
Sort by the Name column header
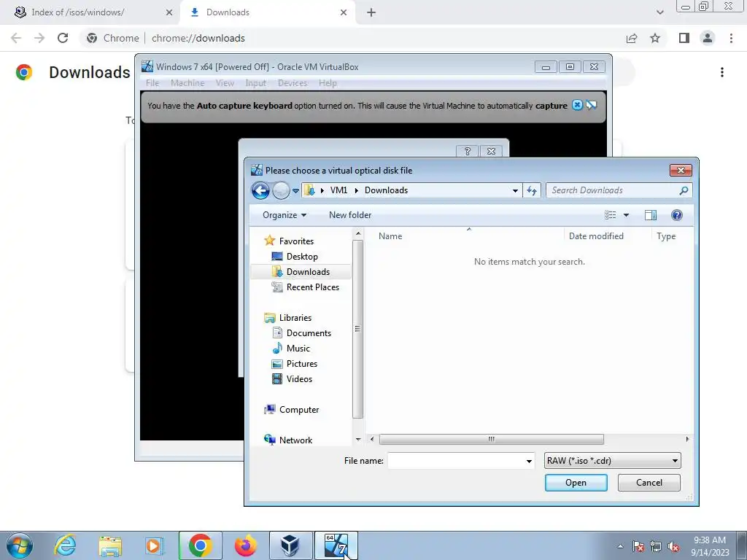coord(390,236)
